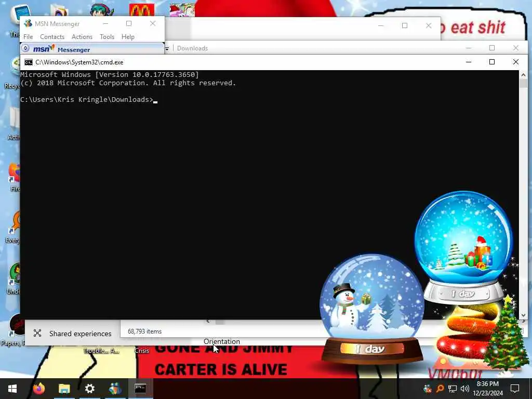Click the Orientation label in Settings
This screenshot has width=532, height=399.
pyautogui.click(x=221, y=342)
